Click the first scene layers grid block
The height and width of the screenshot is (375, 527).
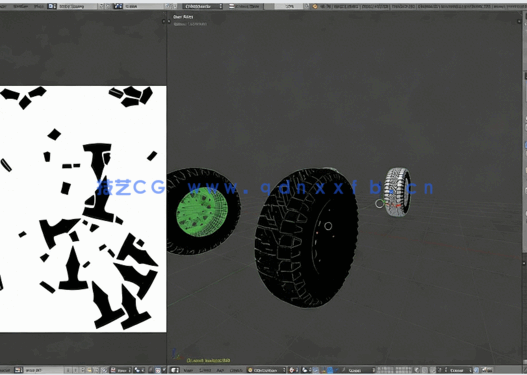point(386,370)
